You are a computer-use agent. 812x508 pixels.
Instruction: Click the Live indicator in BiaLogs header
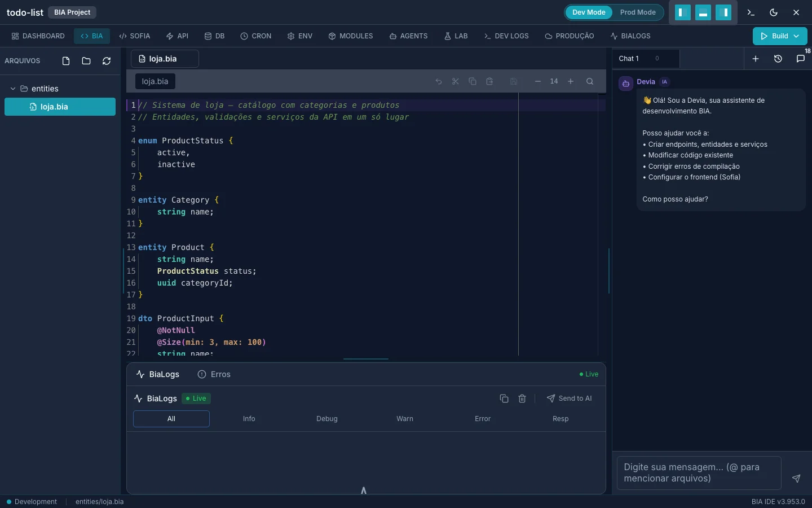click(x=196, y=398)
